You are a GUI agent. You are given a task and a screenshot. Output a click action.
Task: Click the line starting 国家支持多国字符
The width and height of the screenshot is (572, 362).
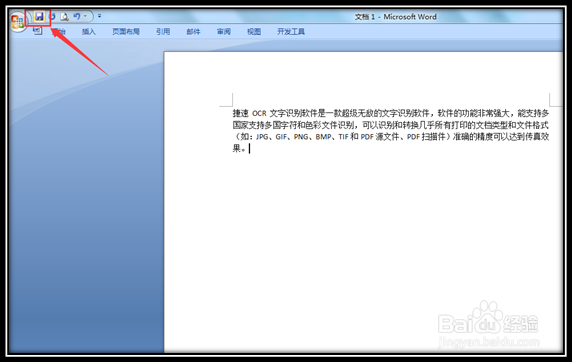391,125
